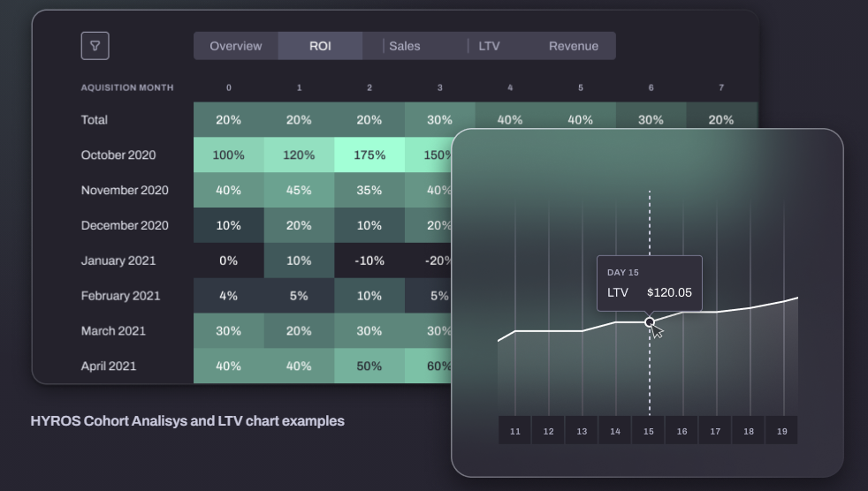Select day 19 on the chart axis
The width and height of the screenshot is (868, 491).
[x=781, y=431]
